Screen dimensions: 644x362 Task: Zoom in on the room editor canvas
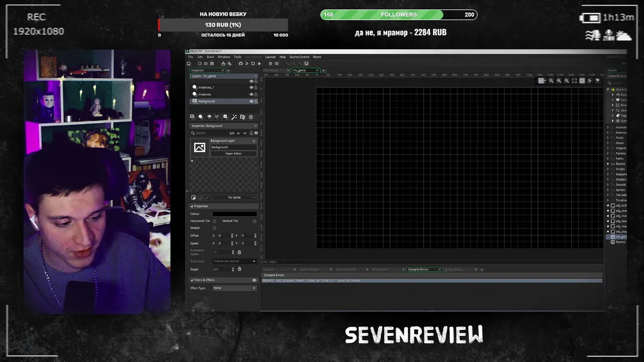(x=567, y=80)
